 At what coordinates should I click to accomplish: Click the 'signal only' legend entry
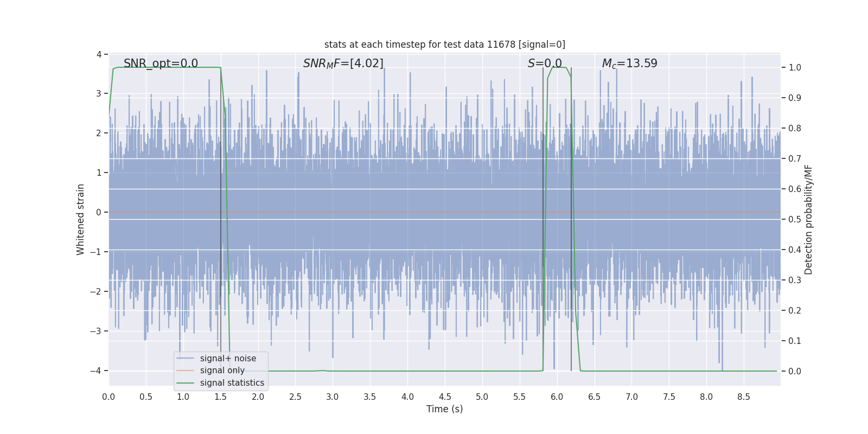pos(222,371)
